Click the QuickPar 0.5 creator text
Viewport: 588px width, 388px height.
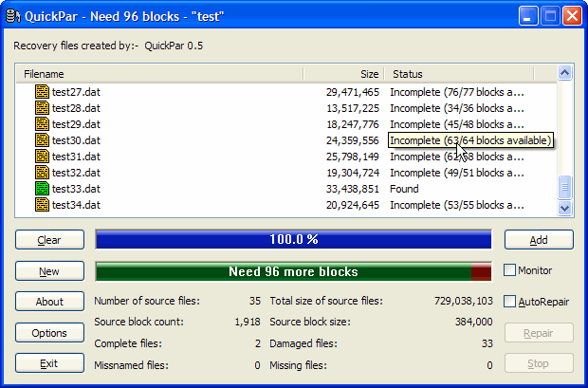tap(174, 46)
